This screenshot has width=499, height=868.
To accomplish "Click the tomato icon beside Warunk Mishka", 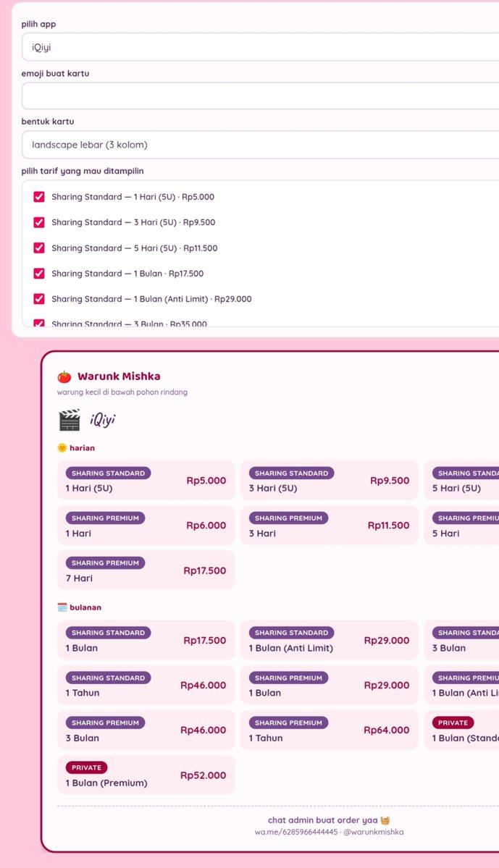I will pos(64,376).
